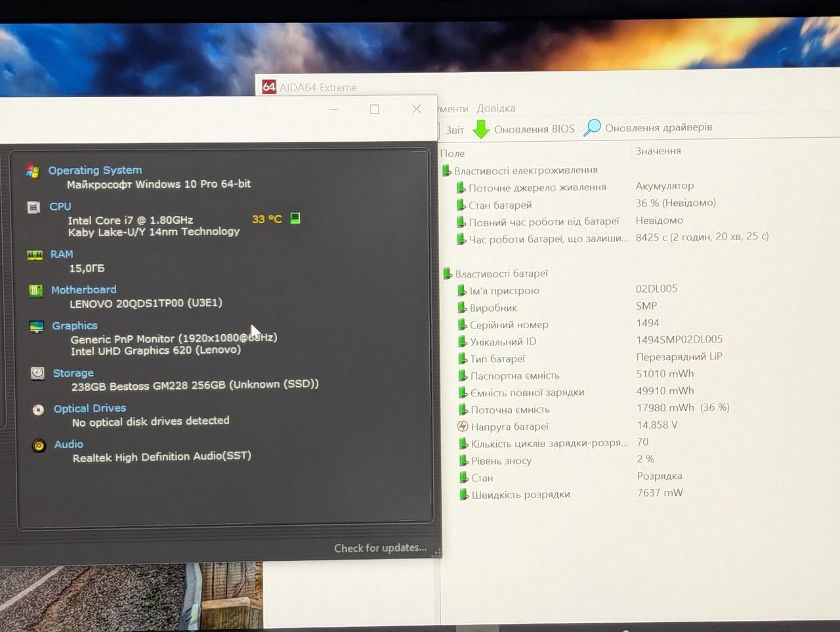Click the 7637 mW discharge rate value
The height and width of the screenshot is (632, 840).
click(660, 493)
